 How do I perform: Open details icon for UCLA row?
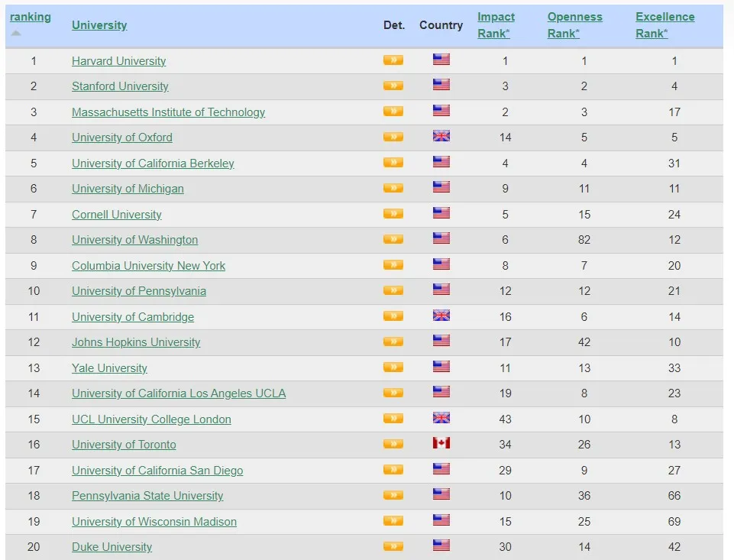pos(393,393)
